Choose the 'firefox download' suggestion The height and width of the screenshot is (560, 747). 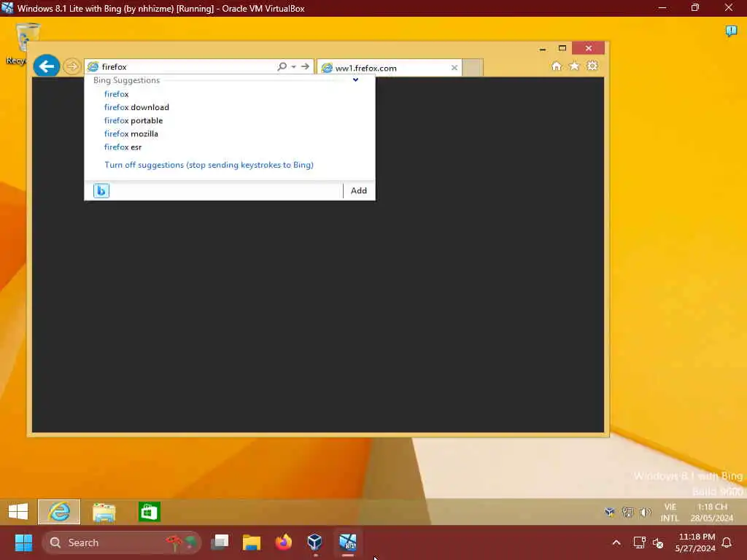(136, 107)
